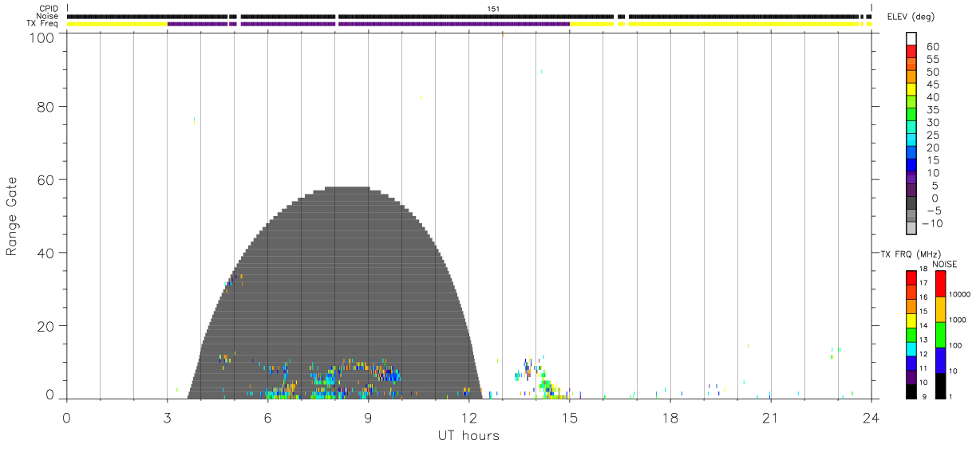
Task: Click black 1–10 NOISE colorbar segment
Action: [x=940, y=386]
